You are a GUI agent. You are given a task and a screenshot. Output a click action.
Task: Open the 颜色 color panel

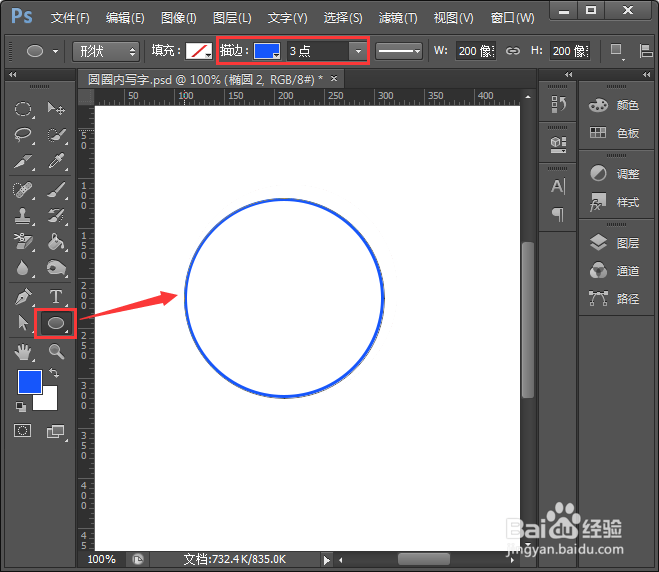point(614,105)
